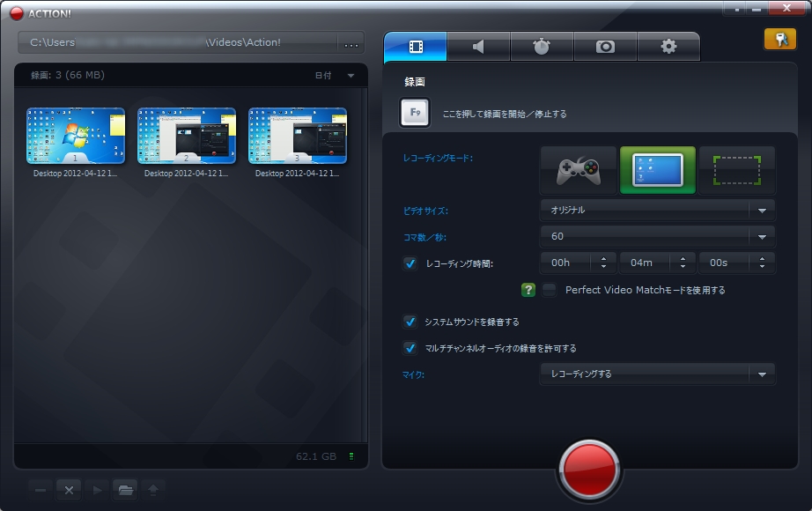
Task: Select the gamepad game recording mode
Action: pyautogui.click(x=576, y=170)
